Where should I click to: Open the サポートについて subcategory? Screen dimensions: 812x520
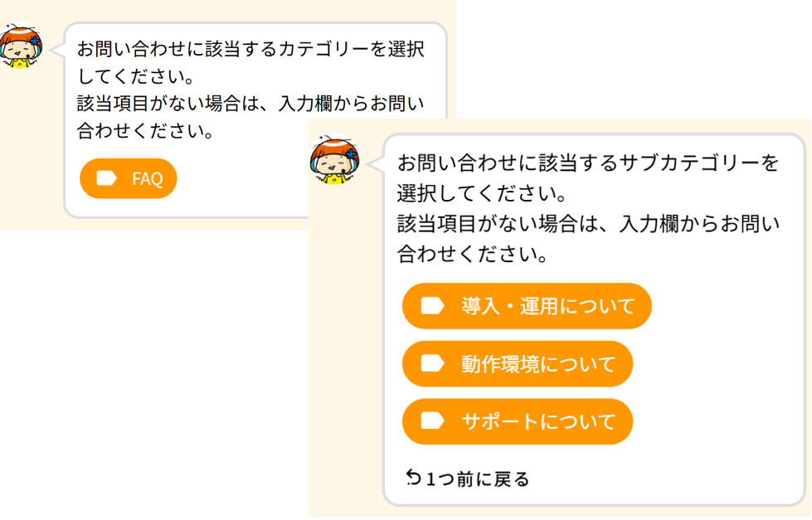[518, 421]
